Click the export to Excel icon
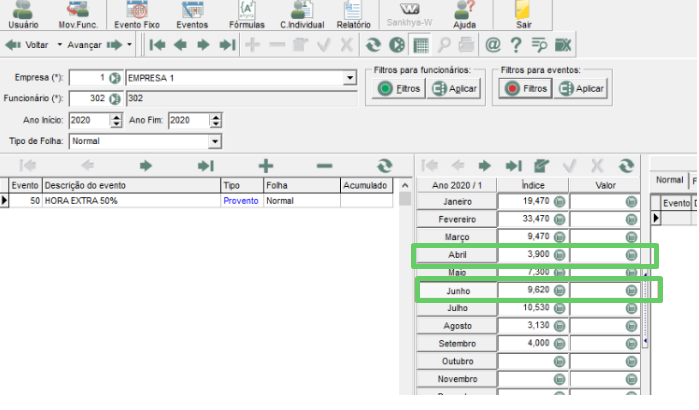The image size is (699, 410). point(563,45)
